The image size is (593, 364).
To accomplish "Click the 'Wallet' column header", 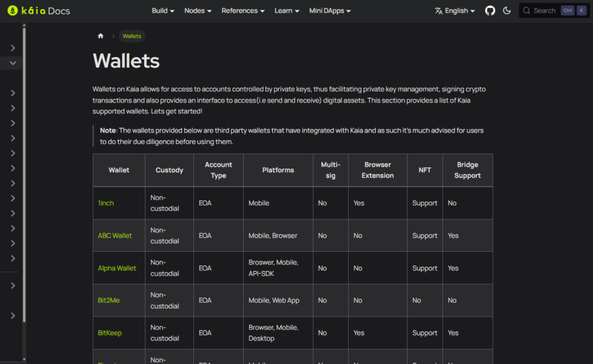I will pyautogui.click(x=119, y=170).
